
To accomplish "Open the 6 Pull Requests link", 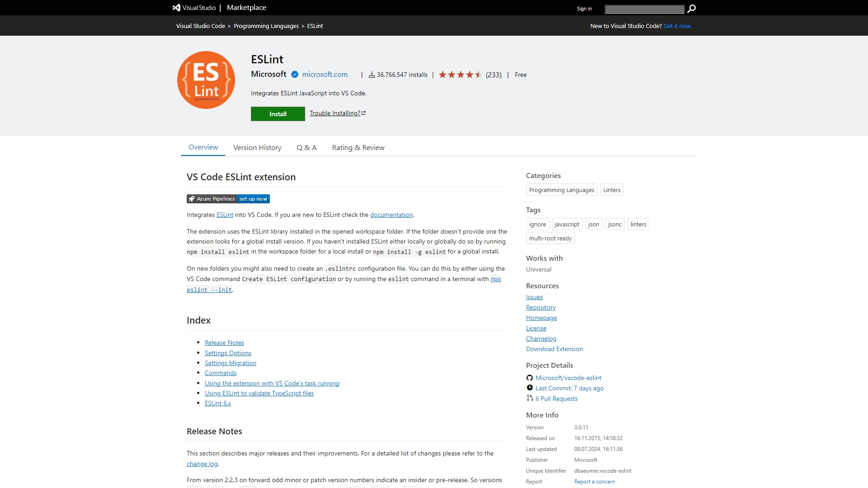I will click(x=557, y=399).
